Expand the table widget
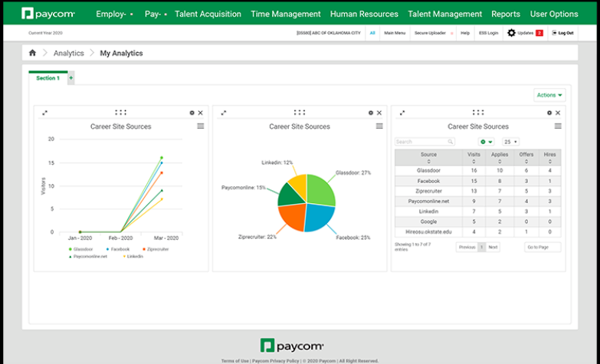600x364 pixels. (x=402, y=113)
